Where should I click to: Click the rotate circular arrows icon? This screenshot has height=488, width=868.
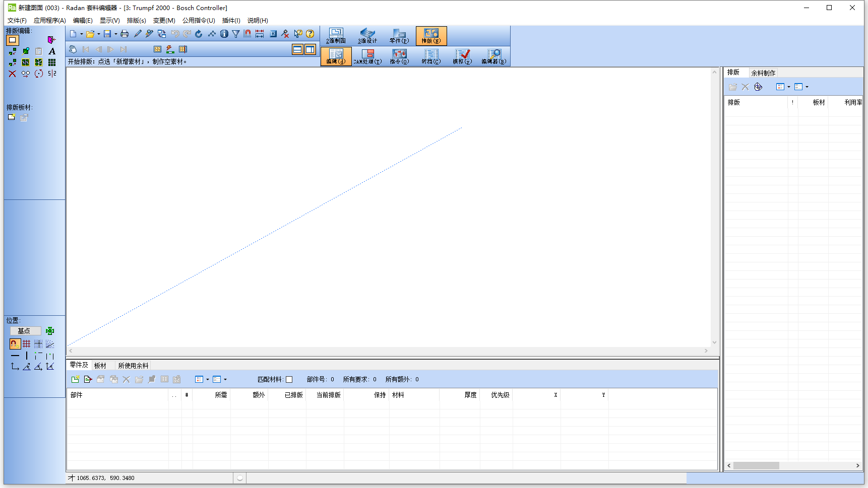(39, 74)
